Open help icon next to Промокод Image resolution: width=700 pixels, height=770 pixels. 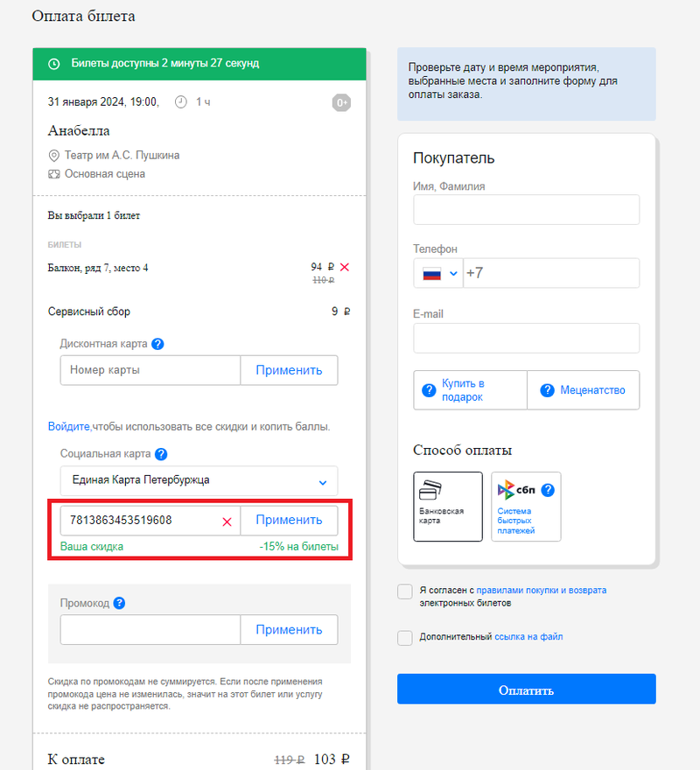(x=119, y=603)
